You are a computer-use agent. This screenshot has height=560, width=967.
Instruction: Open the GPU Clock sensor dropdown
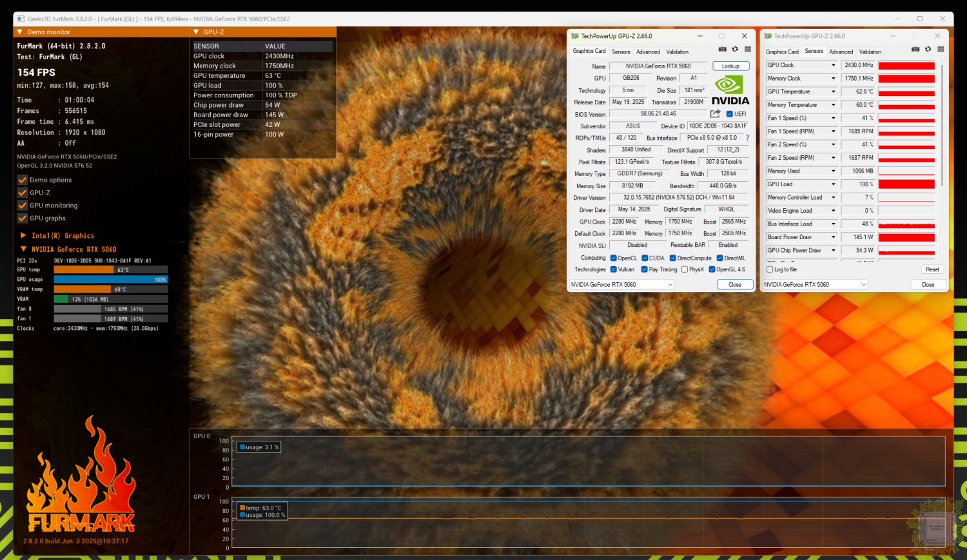[833, 65]
